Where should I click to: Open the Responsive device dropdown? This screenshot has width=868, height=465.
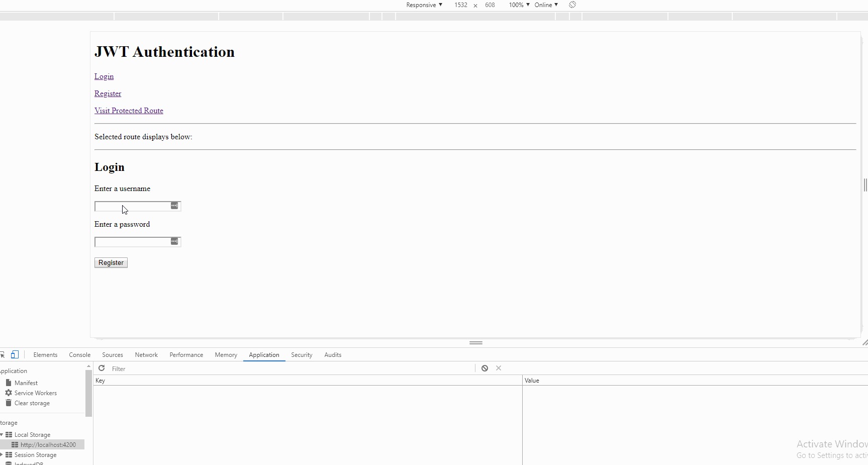424,5
